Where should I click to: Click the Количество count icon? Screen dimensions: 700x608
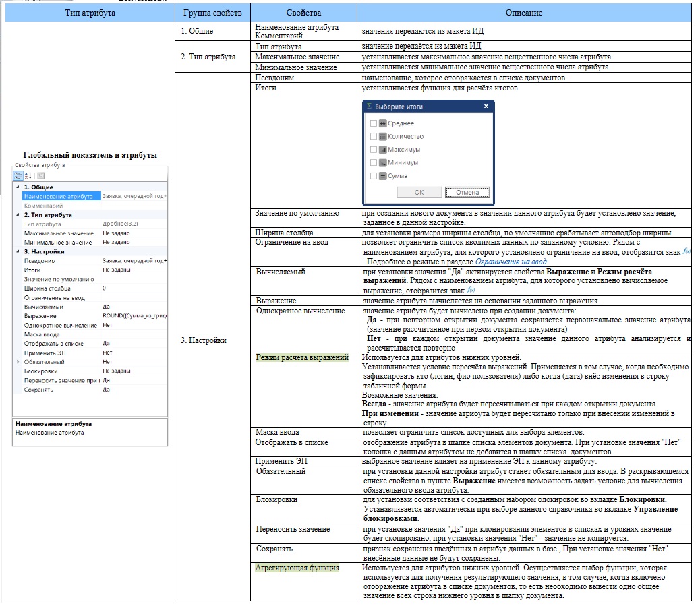(382, 136)
